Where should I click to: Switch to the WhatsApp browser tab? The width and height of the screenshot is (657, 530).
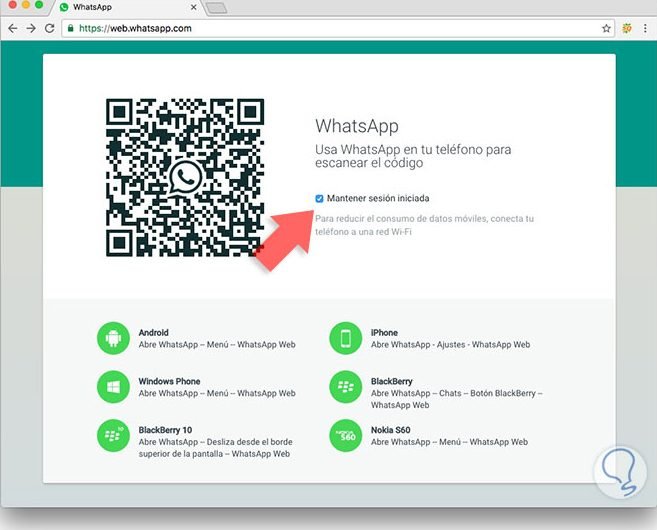pos(130,7)
